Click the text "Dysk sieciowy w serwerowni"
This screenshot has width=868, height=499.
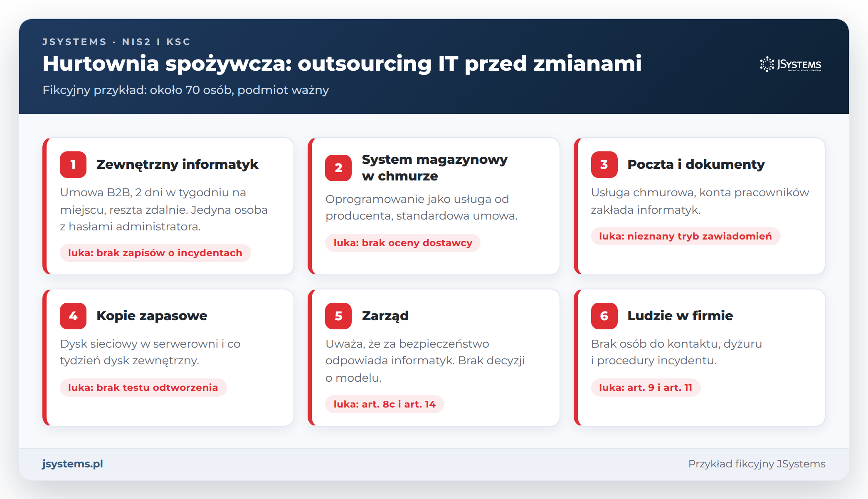[139, 344]
